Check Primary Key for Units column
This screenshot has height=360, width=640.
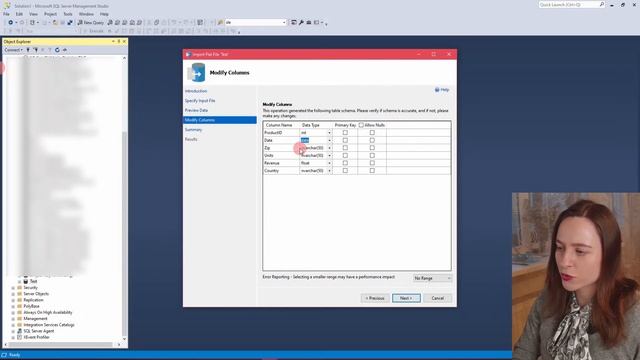345,156
